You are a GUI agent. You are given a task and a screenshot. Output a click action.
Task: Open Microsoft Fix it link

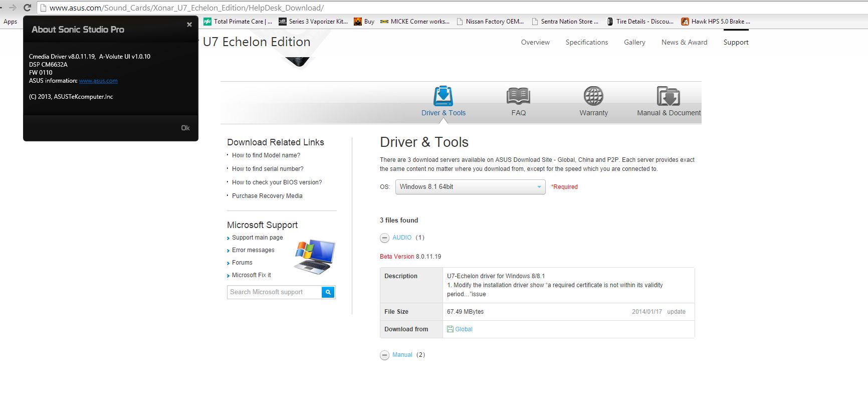[252, 275]
